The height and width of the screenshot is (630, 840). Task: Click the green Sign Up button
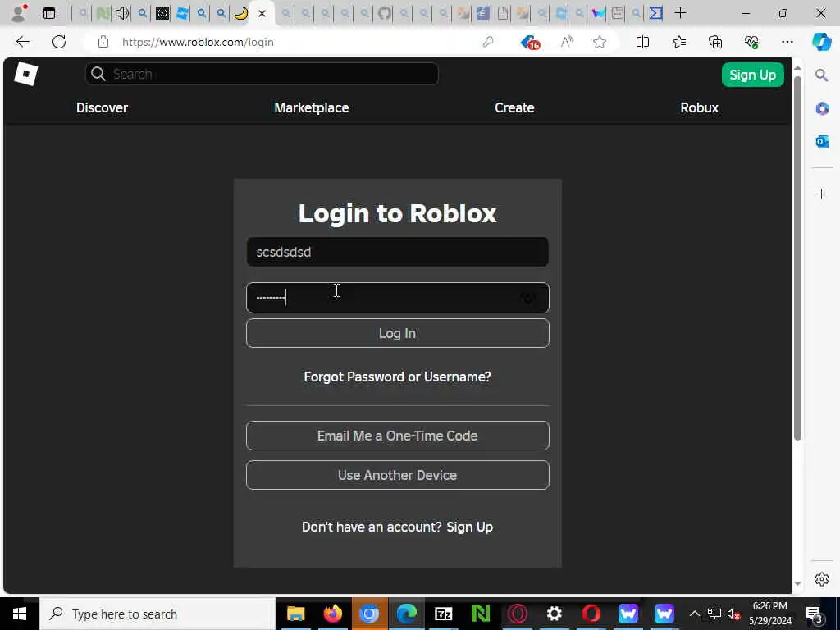coord(752,75)
